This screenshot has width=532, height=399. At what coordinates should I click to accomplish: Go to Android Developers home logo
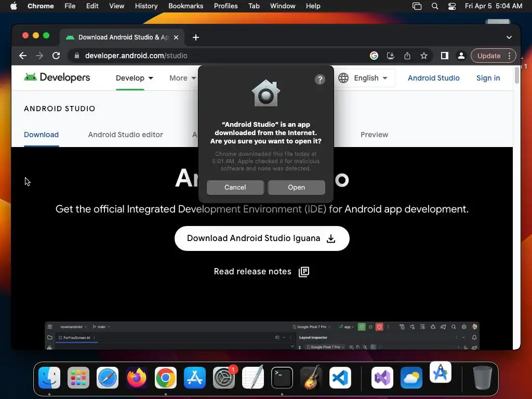tap(57, 78)
